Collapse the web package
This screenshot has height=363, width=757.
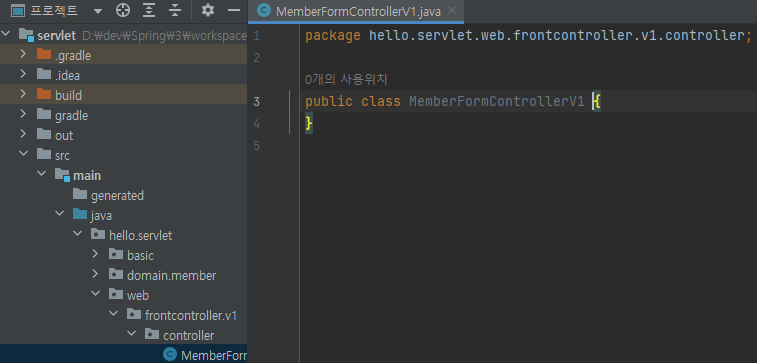point(95,293)
